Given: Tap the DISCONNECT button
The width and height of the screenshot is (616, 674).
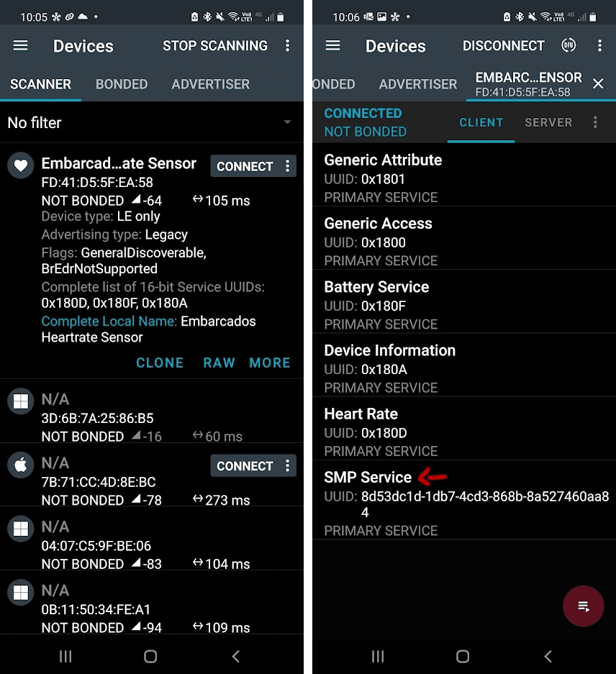Looking at the screenshot, I should coord(503,45).
